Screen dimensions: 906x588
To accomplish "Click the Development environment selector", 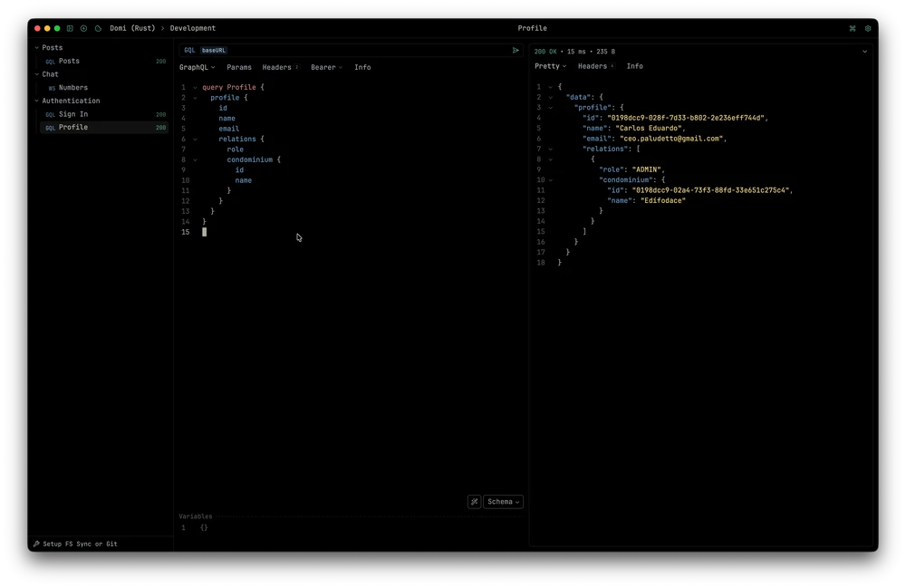I will coord(192,28).
